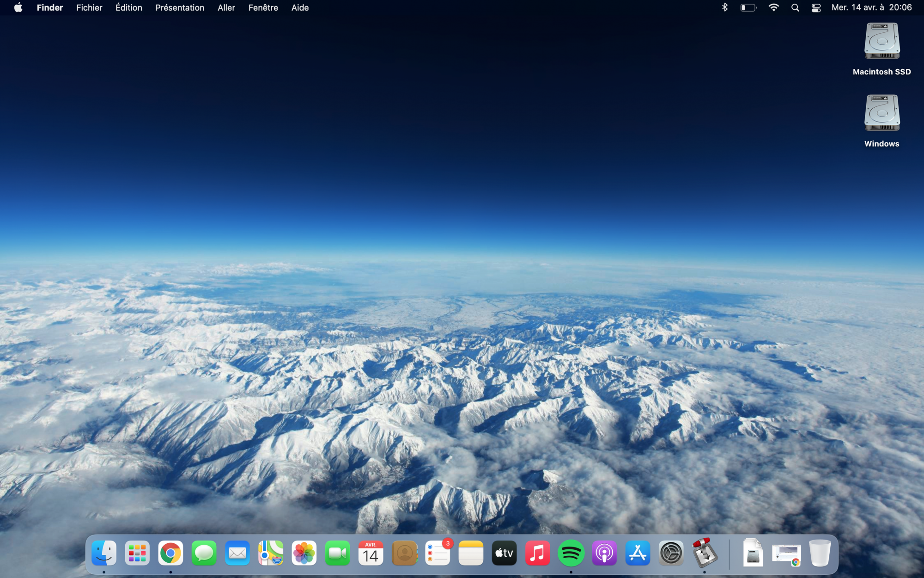Open Apple TV app in Dock
Screen dimensions: 924x578
pos(504,553)
